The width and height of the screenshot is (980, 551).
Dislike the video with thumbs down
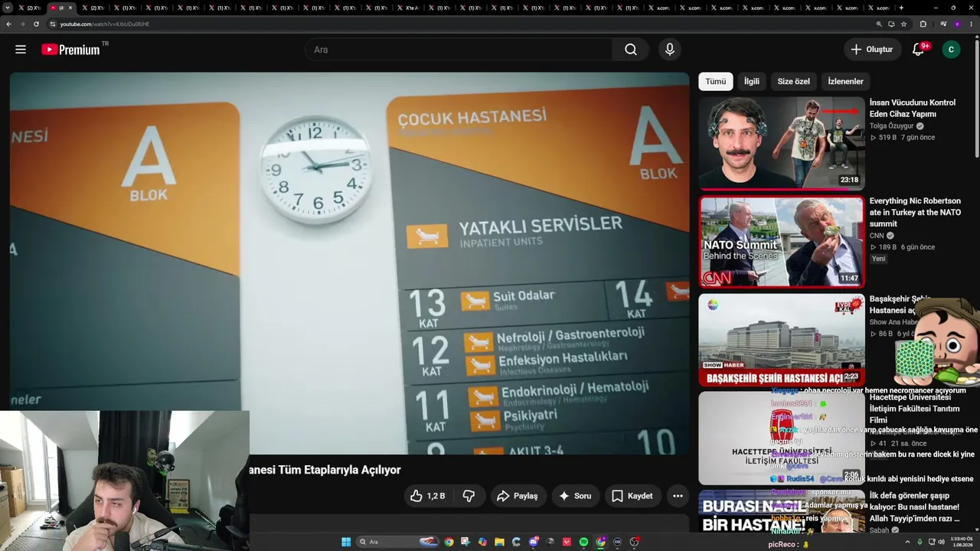click(469, 496)
